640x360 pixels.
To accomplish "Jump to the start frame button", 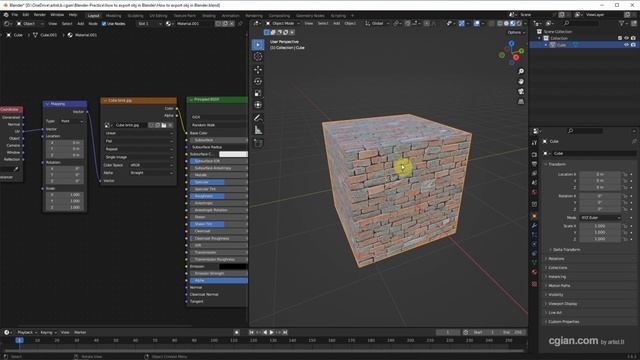I will pyautogui.click(x=251, y=332).
